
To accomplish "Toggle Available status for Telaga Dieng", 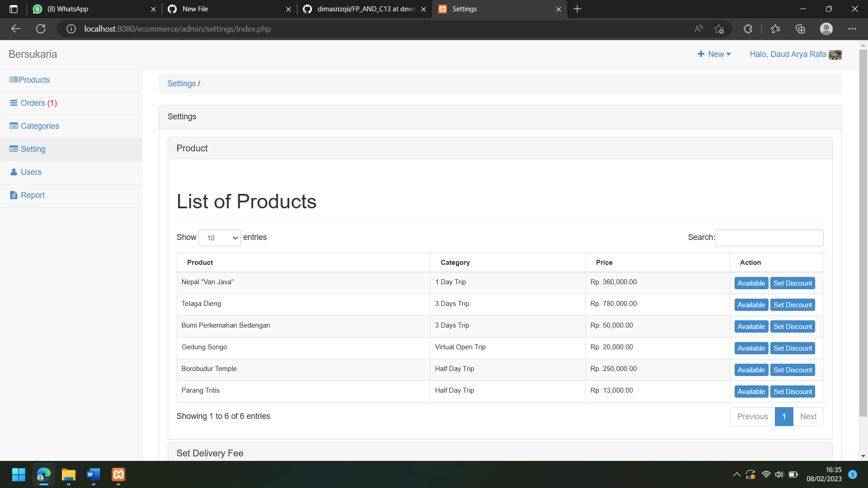I will [x=751, y=305].
